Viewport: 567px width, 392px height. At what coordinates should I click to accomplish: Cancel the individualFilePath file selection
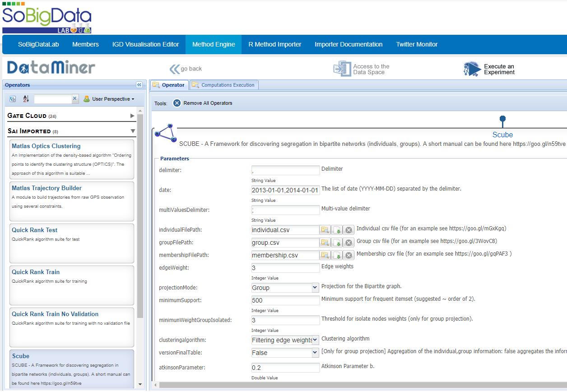pos(349,230)
